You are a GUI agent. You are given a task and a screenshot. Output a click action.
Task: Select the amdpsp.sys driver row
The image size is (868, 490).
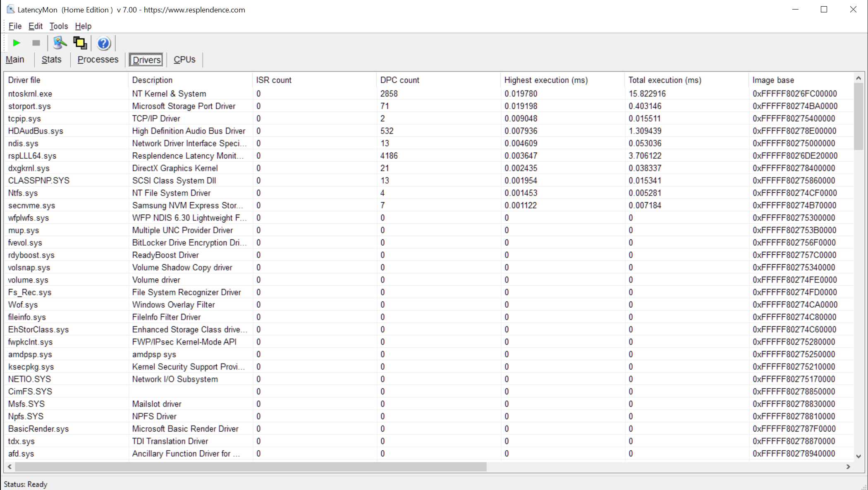(429, 354)
